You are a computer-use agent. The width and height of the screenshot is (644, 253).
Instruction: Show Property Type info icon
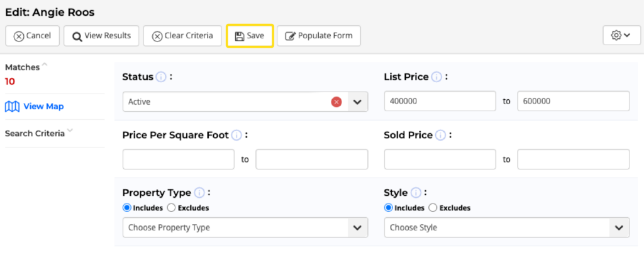tap(199, 193)
